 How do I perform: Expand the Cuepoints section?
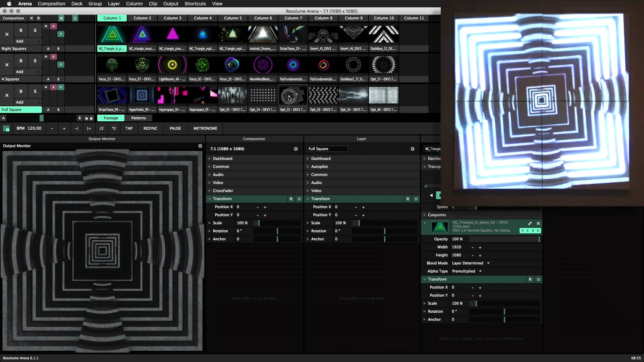tap(425, 215)
